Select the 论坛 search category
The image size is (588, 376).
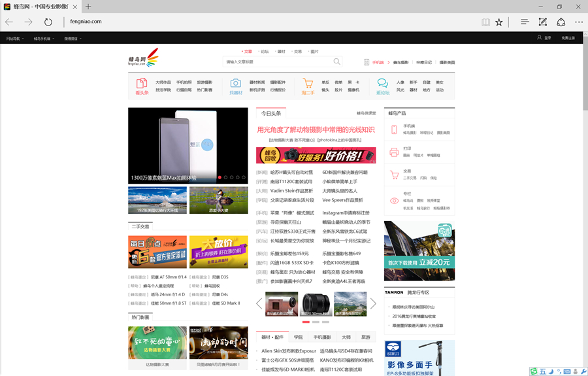click(265, 52)
